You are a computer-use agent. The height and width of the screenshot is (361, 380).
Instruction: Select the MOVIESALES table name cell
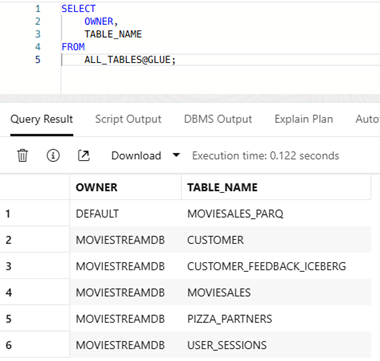[276, 292]
